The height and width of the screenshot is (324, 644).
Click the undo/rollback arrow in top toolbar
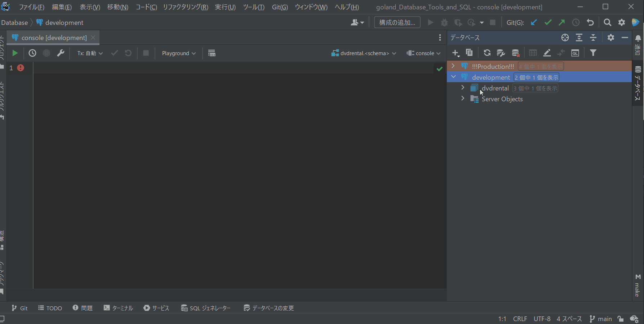point(590,22)
